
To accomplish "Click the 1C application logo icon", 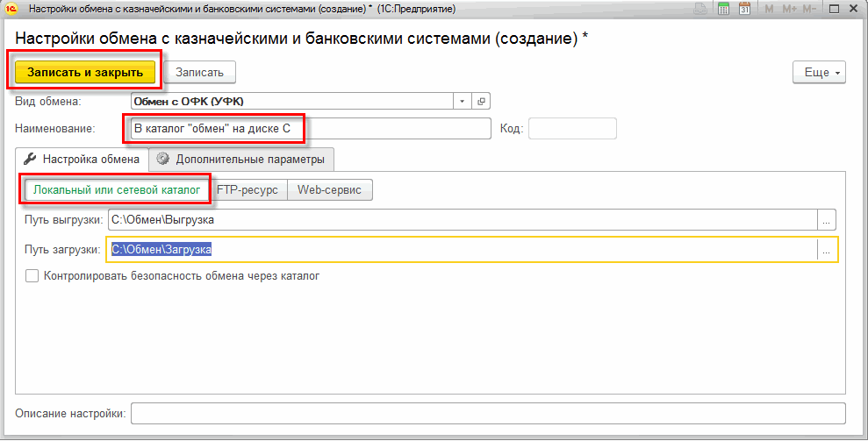I will point(12,9).
